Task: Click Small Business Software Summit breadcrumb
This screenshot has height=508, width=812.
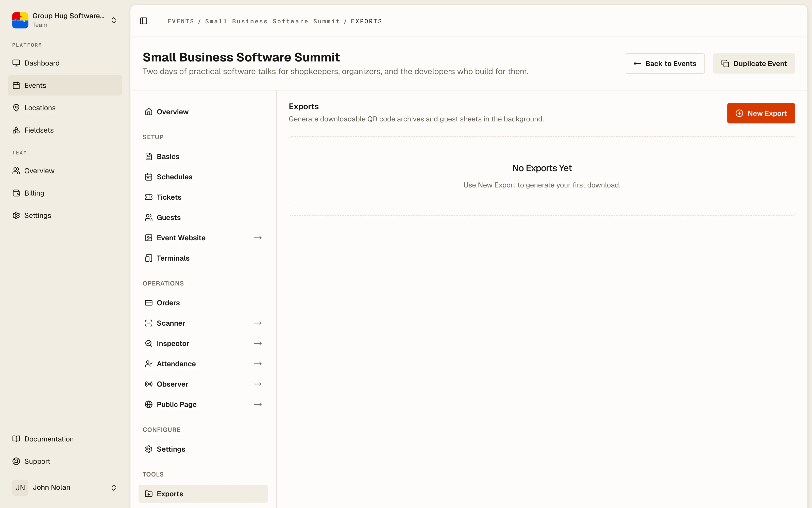Action: (x=272, y=21)
